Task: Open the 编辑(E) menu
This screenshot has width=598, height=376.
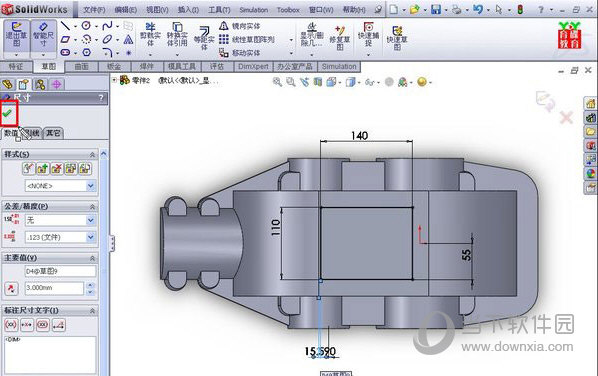Action: [125, 10]
